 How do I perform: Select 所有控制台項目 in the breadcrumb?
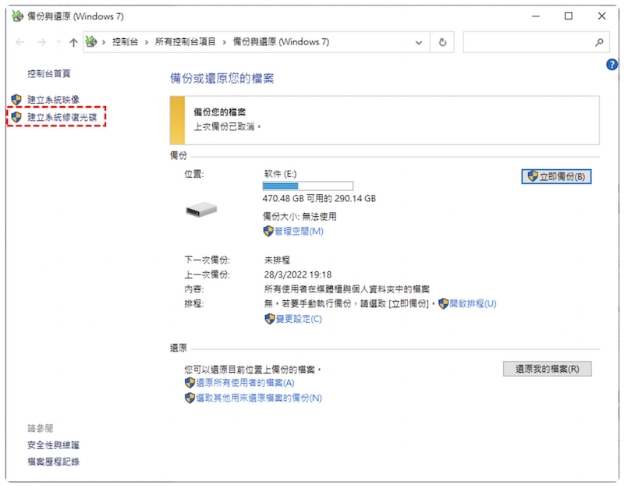(185, 42)
